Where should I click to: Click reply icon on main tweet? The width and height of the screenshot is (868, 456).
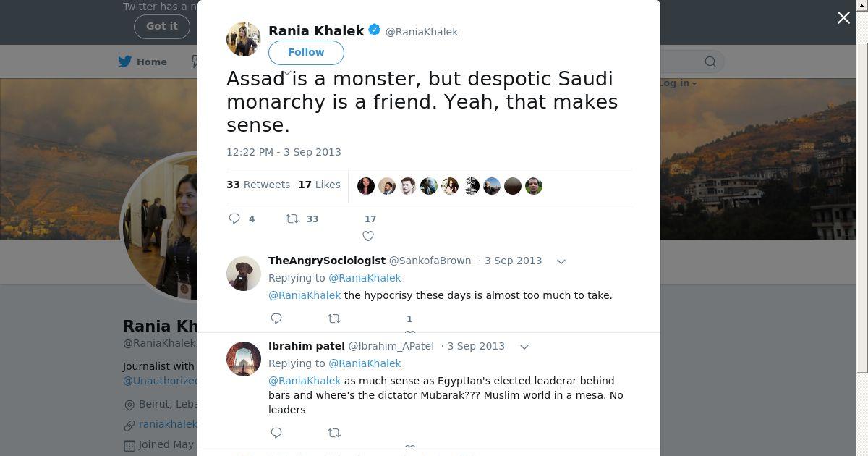click(234, 219)
